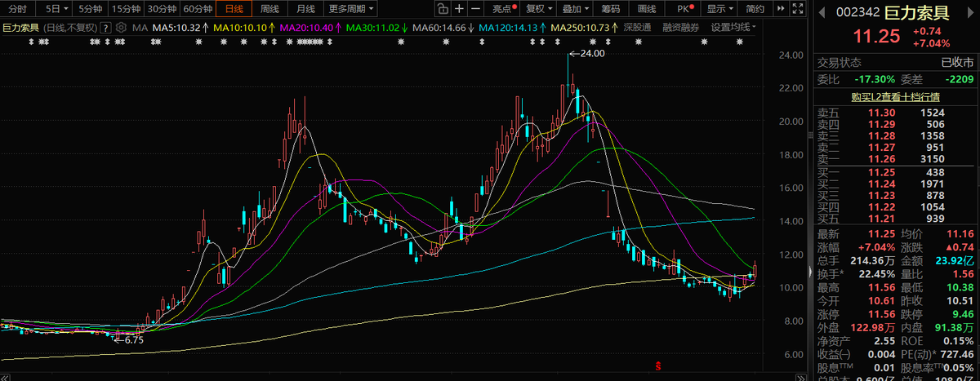Select the 5分钟 period tab
This screenshot has height=381, width=980.
click(x=90, y=9)
